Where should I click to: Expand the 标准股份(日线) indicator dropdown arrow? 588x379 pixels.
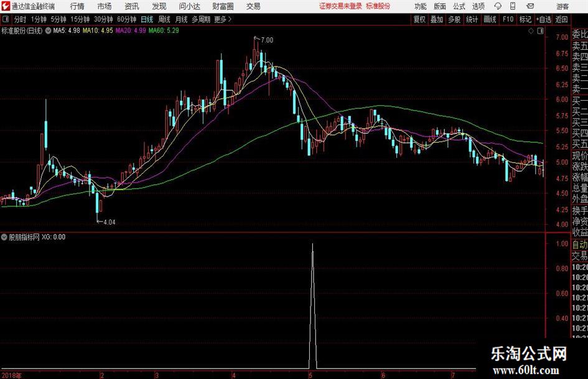click(48, 30)
